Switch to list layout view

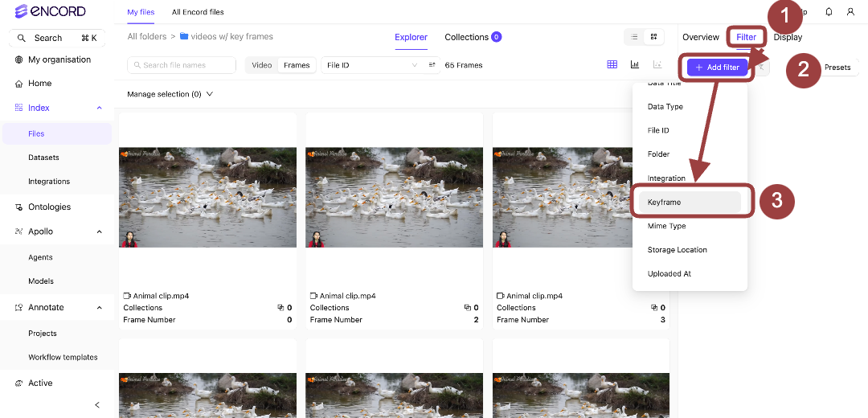click(x=634, y=37)
